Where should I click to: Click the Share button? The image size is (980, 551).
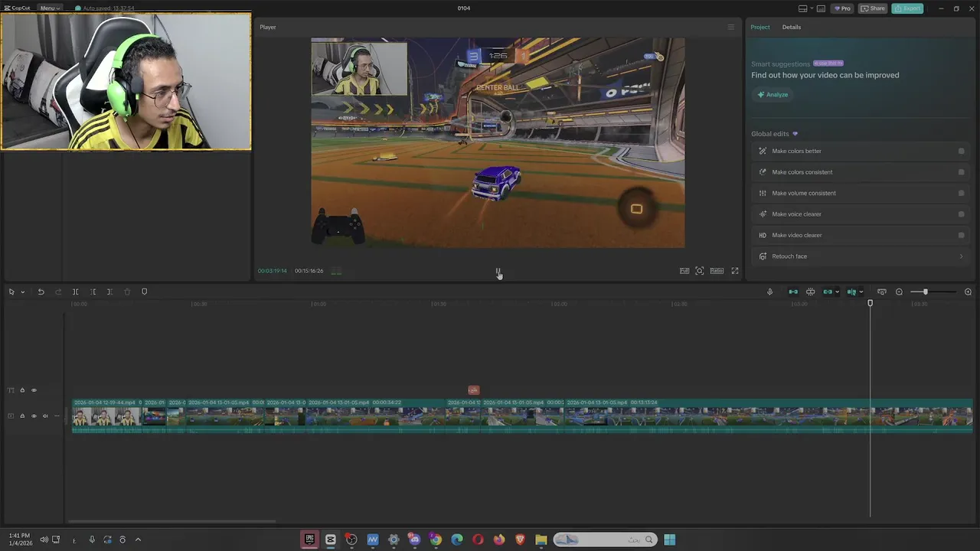click(x=873, y=8)
